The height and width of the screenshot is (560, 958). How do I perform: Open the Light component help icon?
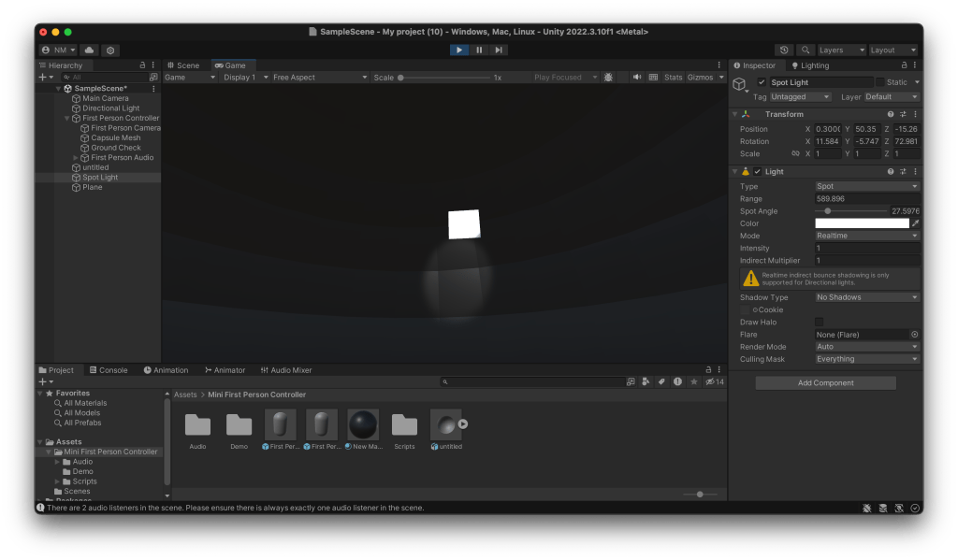(890, 172)
